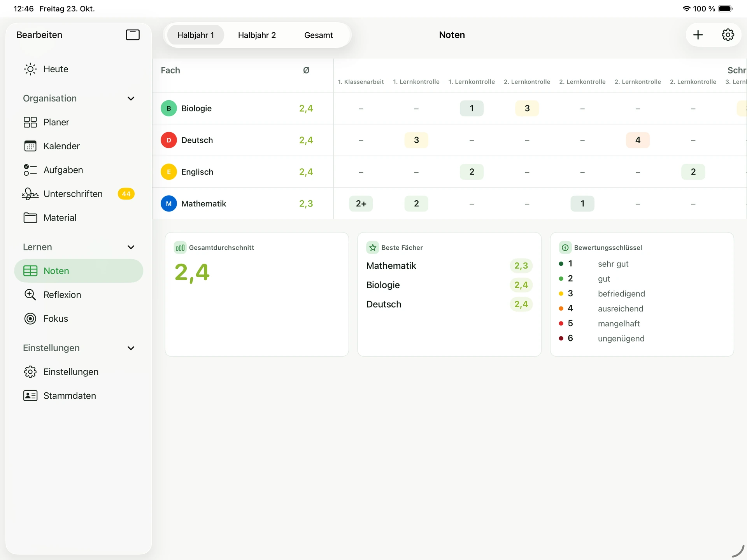Open the Unterschriften signature icon
This screenshot has width=747, height=560.
click(30, 194)
